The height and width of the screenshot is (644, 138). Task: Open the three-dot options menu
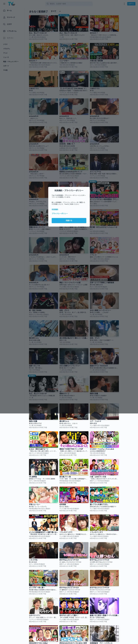pos(124,4)
